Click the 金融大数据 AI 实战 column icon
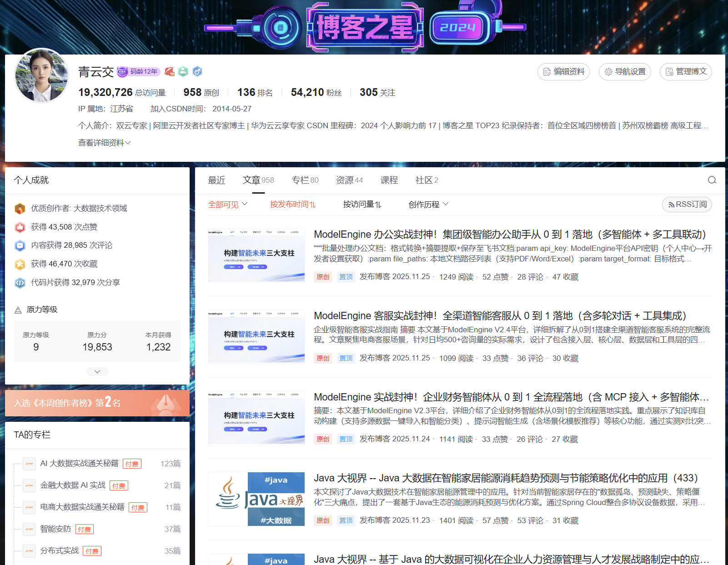728x565 pixels. (29, 485)
